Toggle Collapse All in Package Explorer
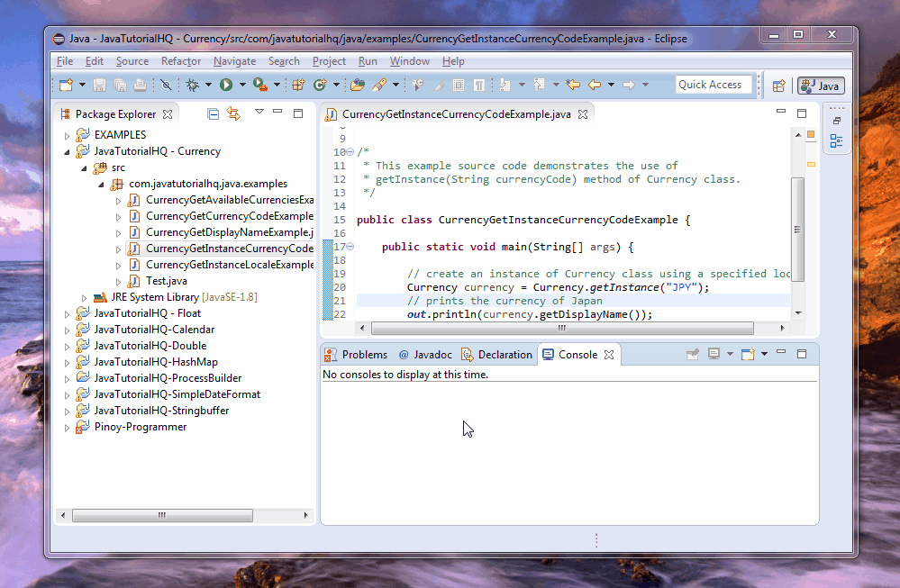The width and height of the screenshot is (900, 588). click(214, 113)
